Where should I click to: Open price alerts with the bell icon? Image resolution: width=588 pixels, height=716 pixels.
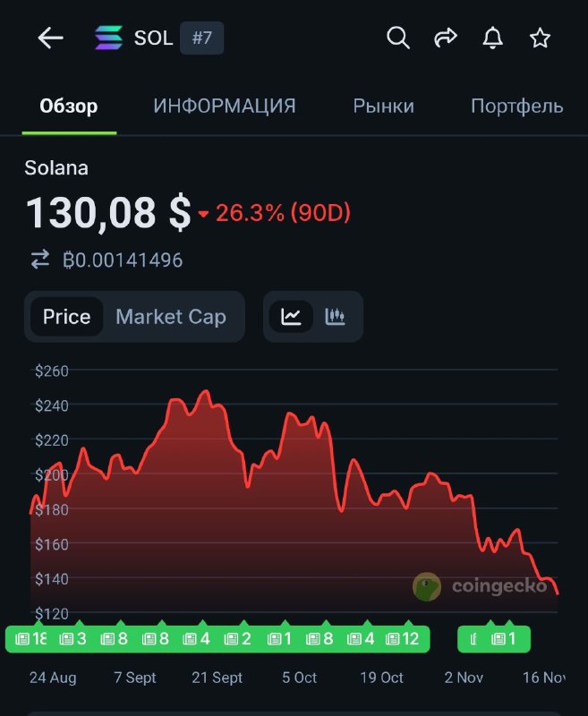click(x=492, y=38)
